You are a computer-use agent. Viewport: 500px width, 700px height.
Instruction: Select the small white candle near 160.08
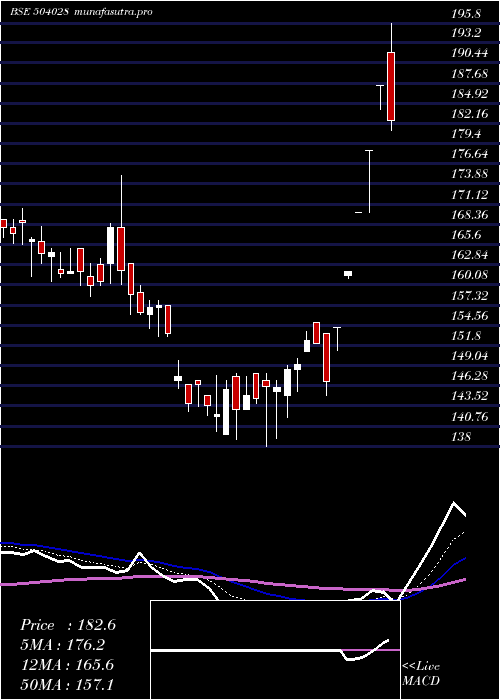point(348,274)
